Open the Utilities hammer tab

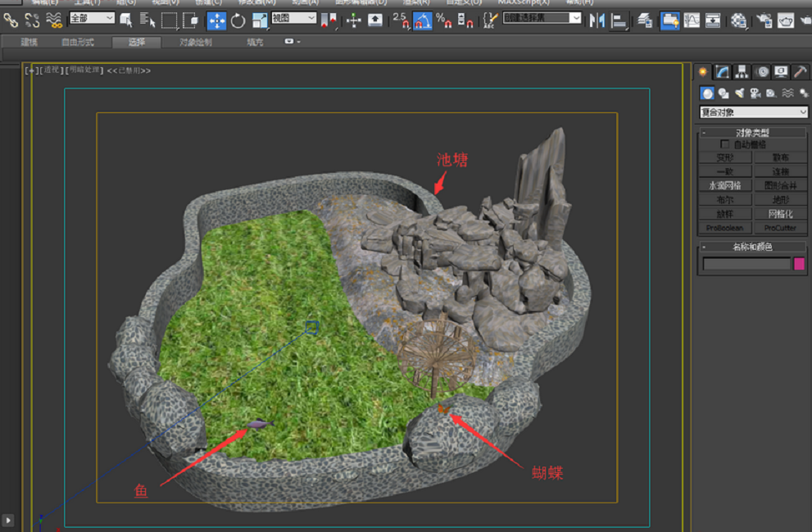click(800, 72)
